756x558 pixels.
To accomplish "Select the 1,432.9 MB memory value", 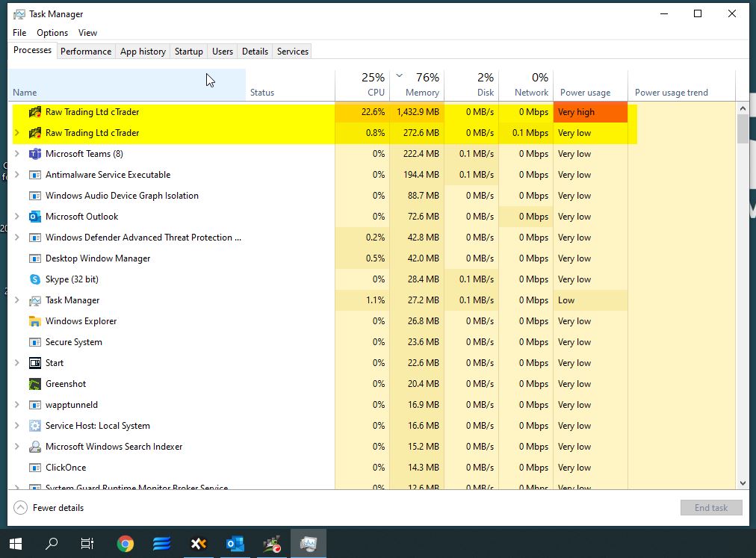I will point(417,112).
